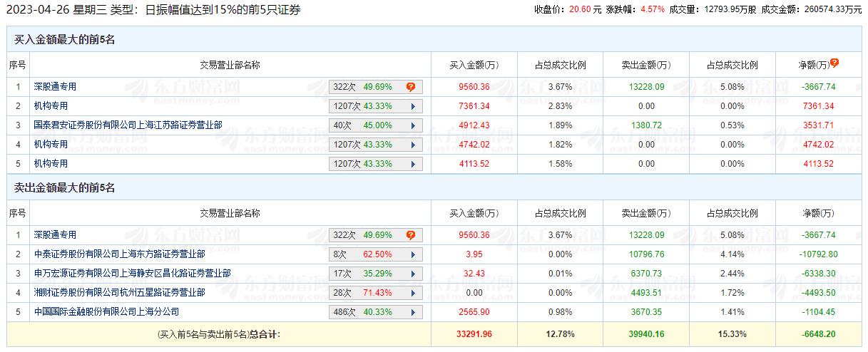Click the blue arrow in the 湘财证券 row

[x=413, y=293]
